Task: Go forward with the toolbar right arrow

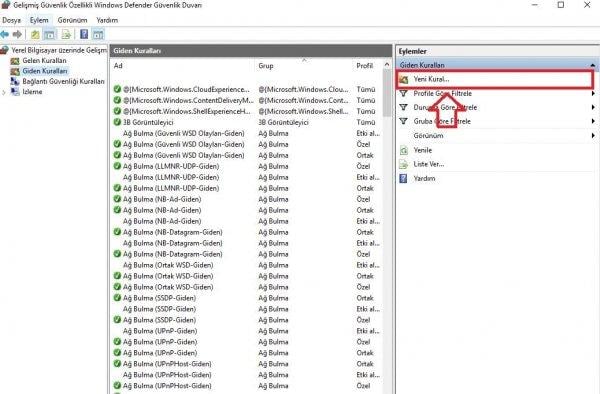Action: tap(17, 34)
